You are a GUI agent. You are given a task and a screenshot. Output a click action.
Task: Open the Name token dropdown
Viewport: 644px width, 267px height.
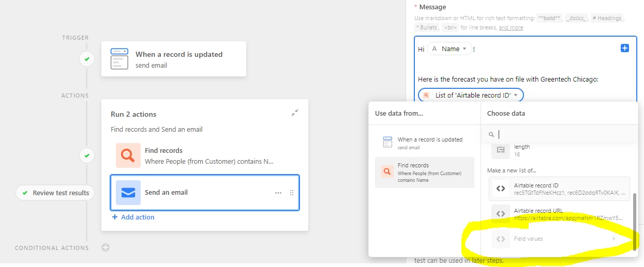[465, 49]
